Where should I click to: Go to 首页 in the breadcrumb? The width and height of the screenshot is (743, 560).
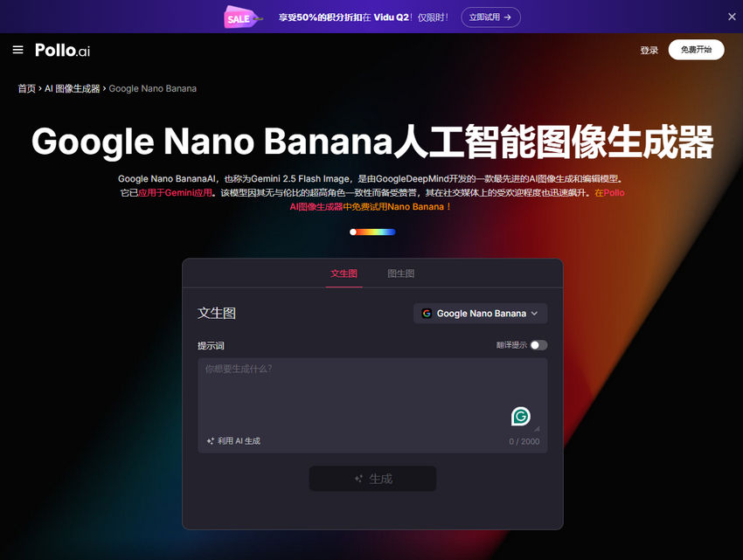pyautogui.click(x=26, y=88)
